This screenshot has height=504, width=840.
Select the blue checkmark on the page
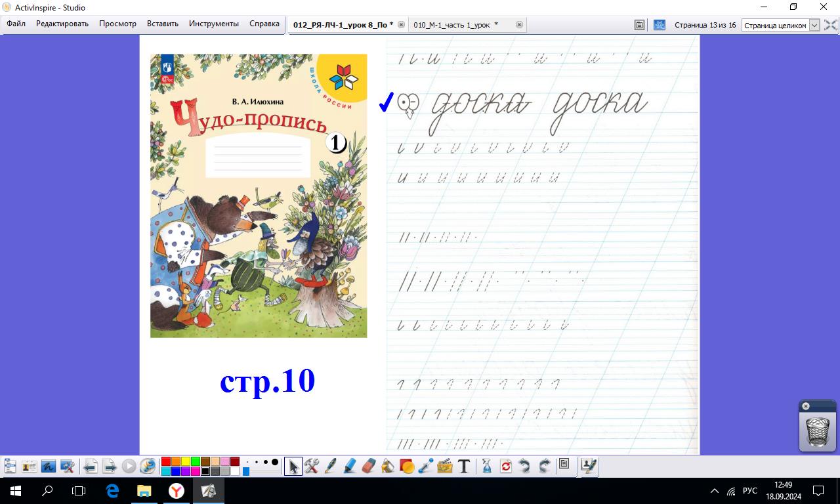coord(387,102)
